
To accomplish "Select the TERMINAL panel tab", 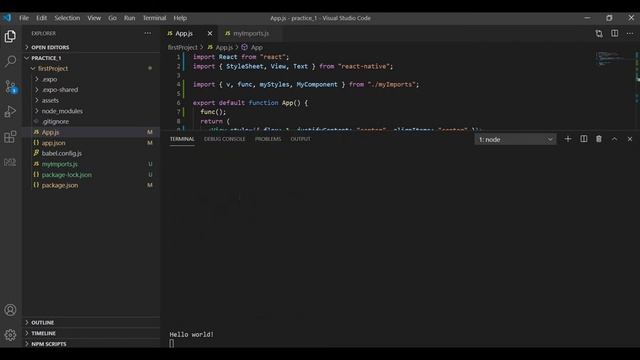I will coord(182,139).
